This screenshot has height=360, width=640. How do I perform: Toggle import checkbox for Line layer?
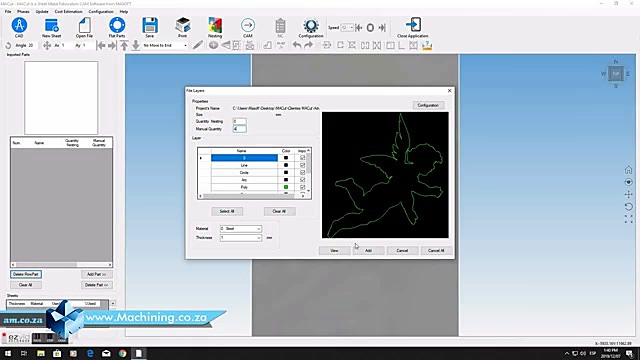tap(302, 165)
